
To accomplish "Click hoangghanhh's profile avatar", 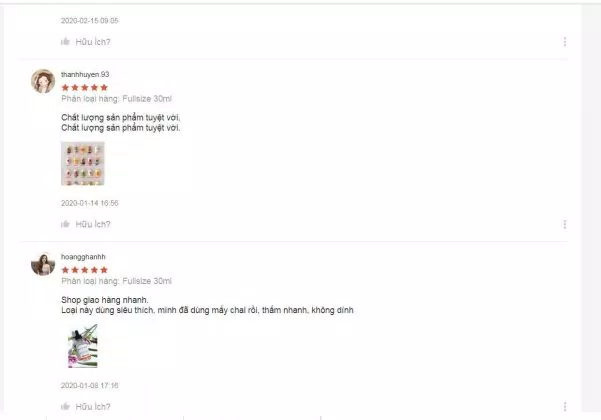I will 43,264.
